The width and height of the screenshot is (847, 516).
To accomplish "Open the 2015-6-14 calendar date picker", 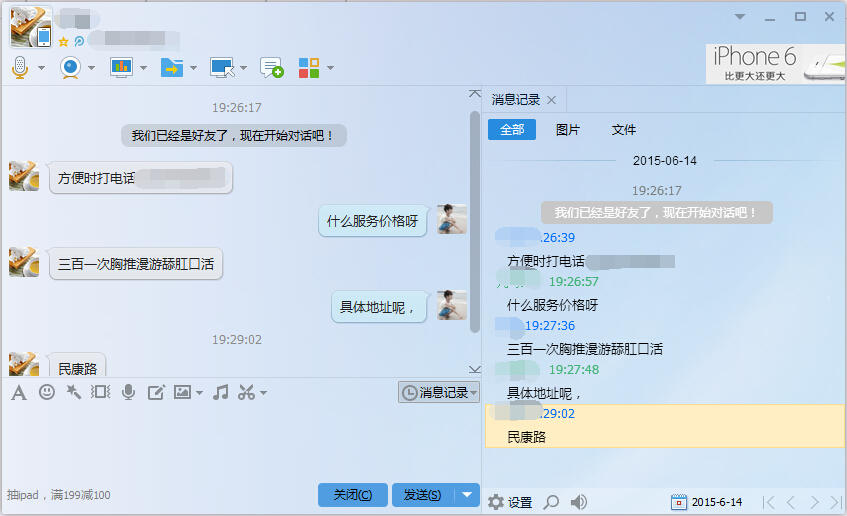I will point(707,502).
